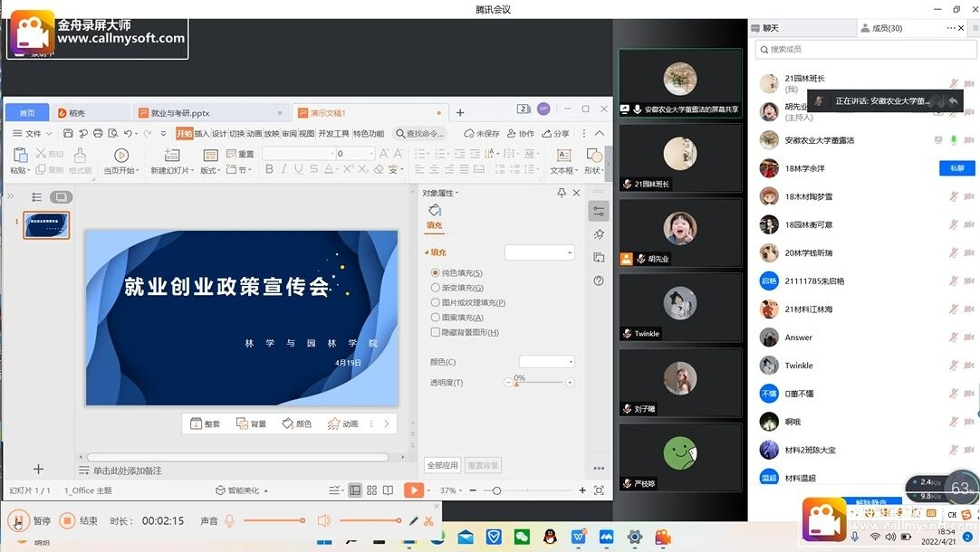Open the 插入 ribbon tab
Viewport: 980px width, 552px height.
pos(202,133)
